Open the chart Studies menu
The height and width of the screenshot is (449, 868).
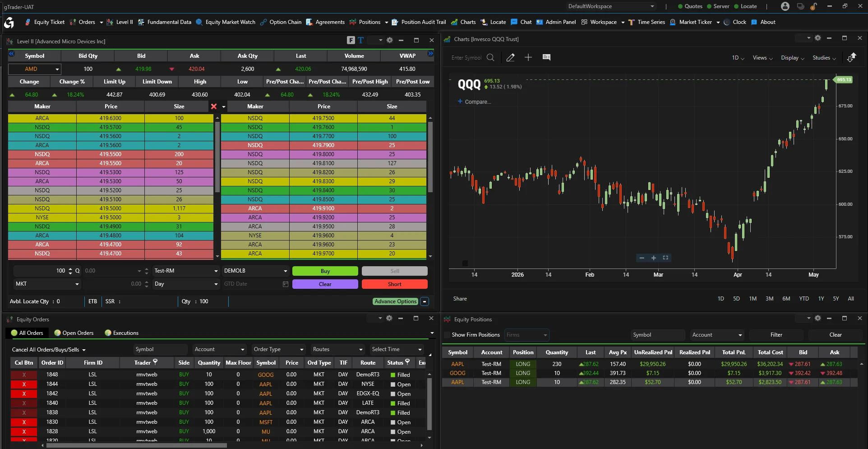click(x=824, y=58)
